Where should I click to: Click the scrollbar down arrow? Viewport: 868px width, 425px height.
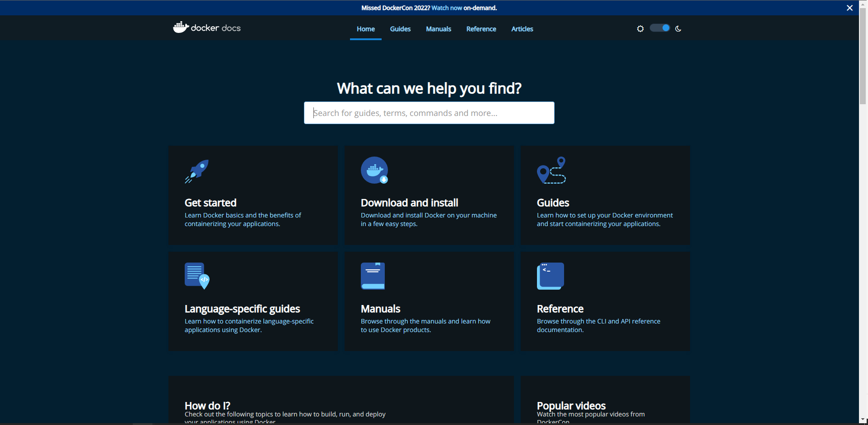pyautogui.click(x=863, y=420)
